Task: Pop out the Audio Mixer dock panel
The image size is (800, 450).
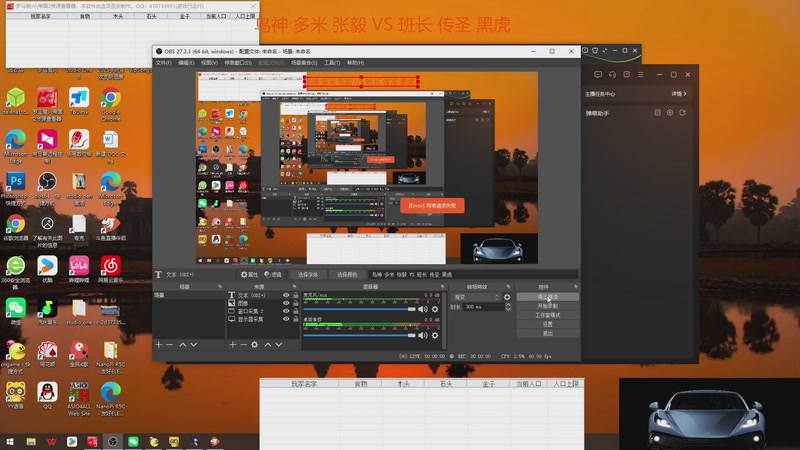Action: click(x=442, y=287)
